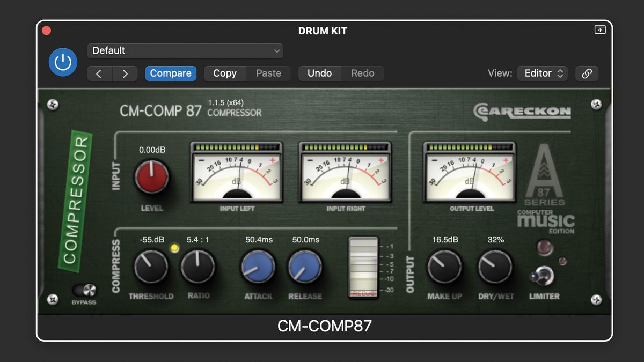644x362 pixels.
Task: Click the A 87 Series logo
Action: coord(544,175)
